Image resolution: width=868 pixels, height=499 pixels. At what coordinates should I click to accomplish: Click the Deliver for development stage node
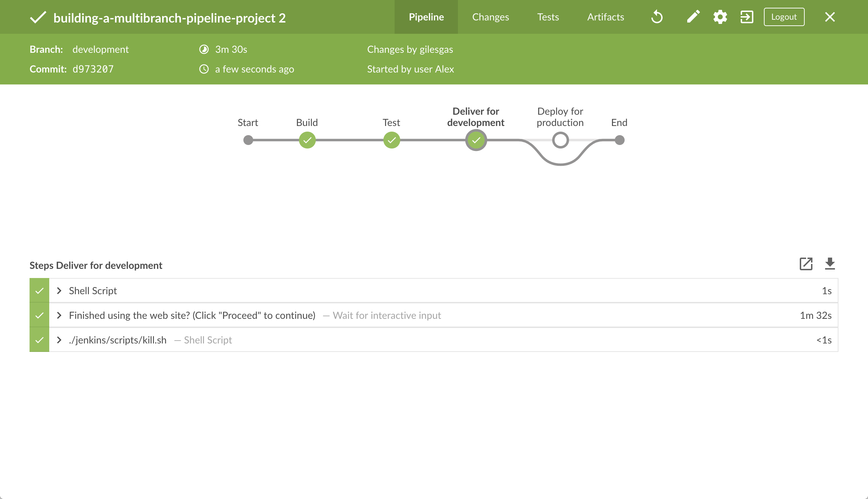[x=476, y=139]
